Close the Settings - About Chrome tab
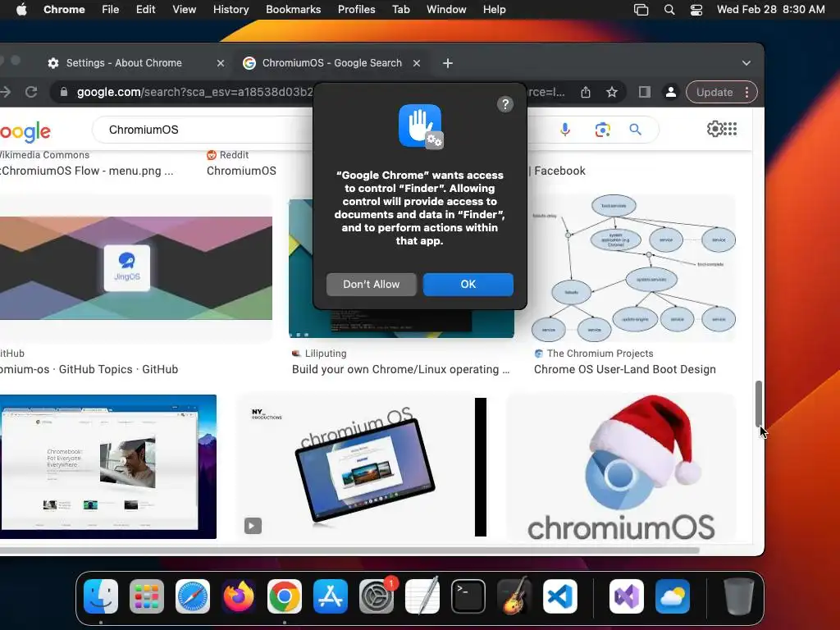 pos(220,63)
